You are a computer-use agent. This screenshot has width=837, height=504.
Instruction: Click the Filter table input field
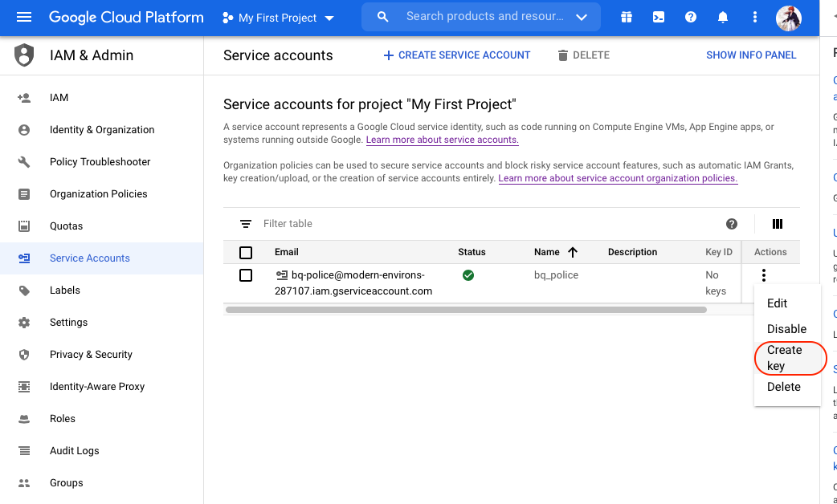[x=482, y=224]
